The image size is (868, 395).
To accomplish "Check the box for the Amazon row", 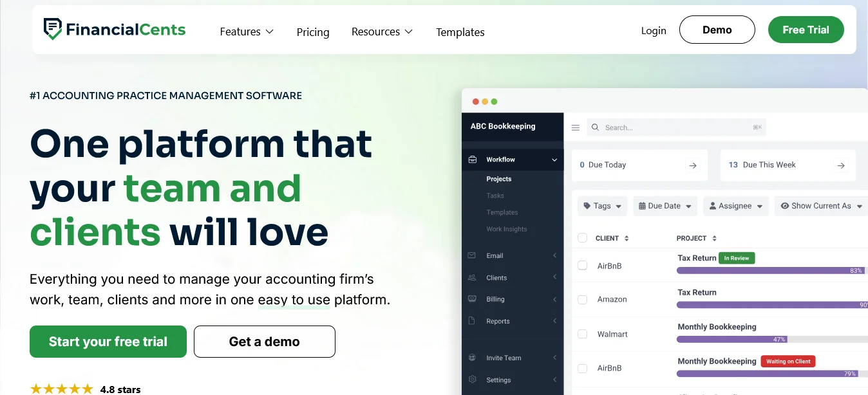I will (x=583, y=299).
